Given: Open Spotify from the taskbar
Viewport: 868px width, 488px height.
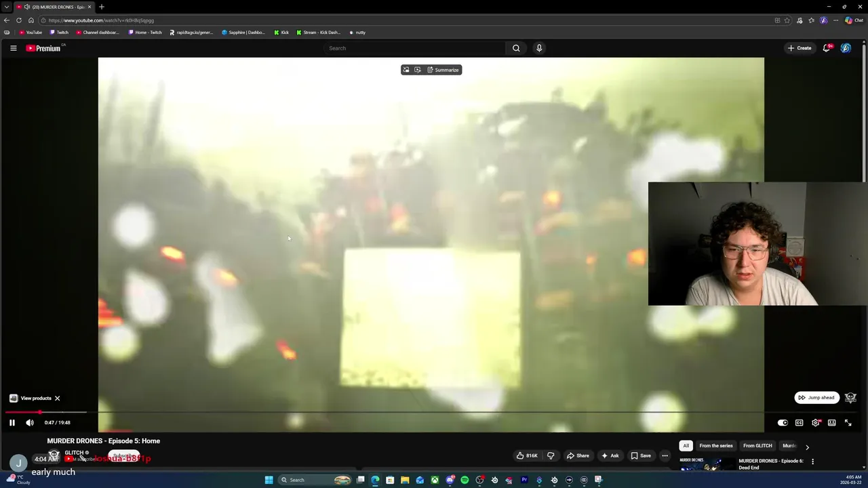Looking at the screenshot, I should pos(465,480).
